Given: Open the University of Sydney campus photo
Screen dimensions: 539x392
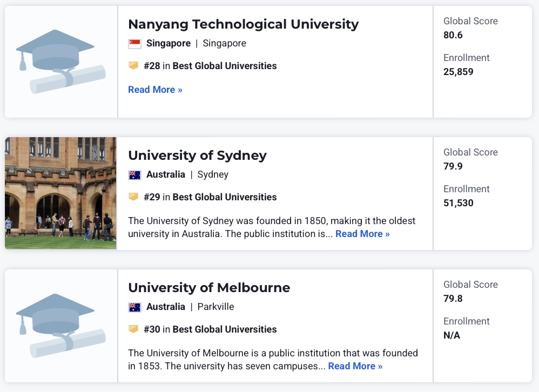Looking at the screenshot, I should pos(61,193).
